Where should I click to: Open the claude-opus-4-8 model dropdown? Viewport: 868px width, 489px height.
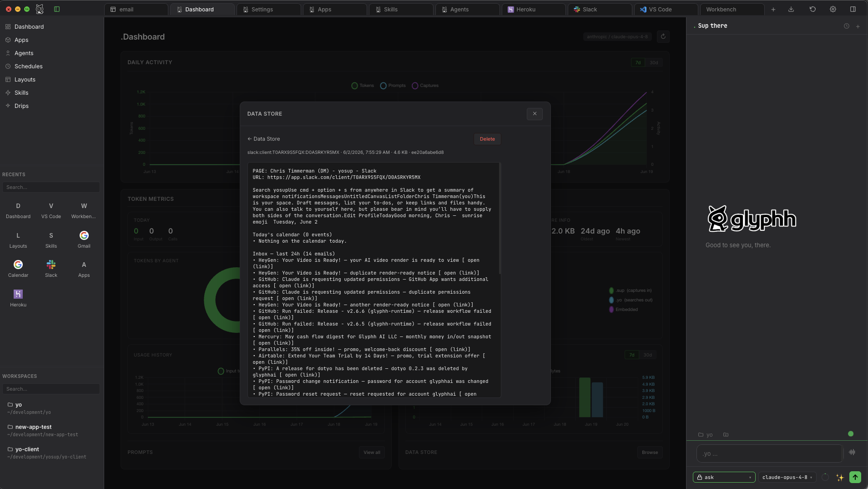[x=787, y=477]
